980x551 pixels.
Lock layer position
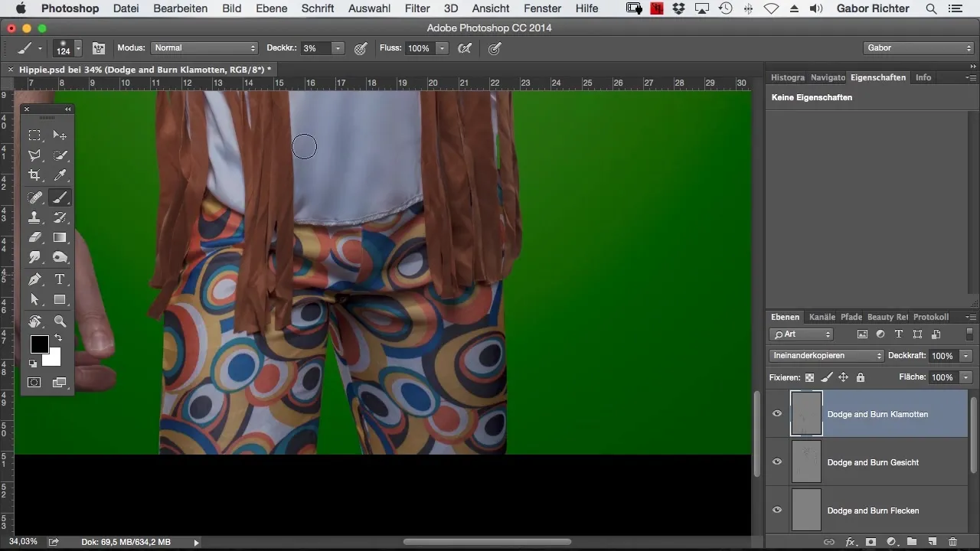click(x=843, y=377)
